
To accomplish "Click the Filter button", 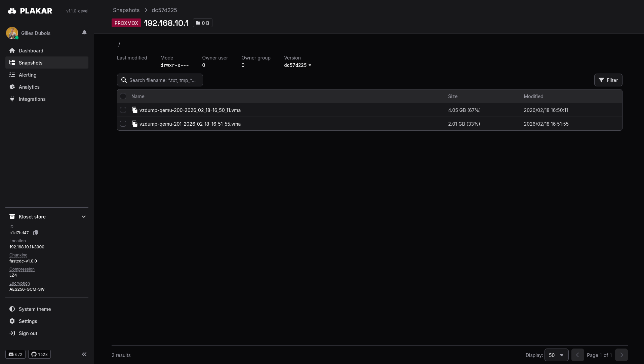I will point(608,80).
